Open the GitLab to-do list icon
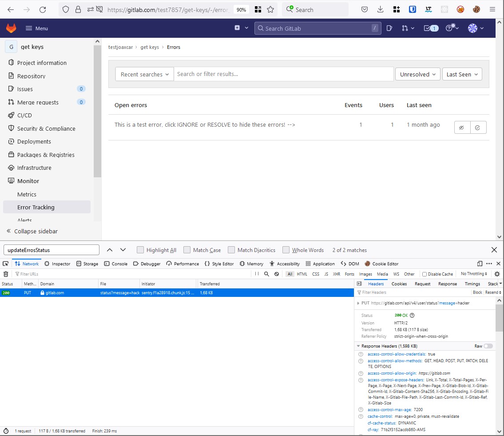504x436 pixels. click(x=430, y=28)
